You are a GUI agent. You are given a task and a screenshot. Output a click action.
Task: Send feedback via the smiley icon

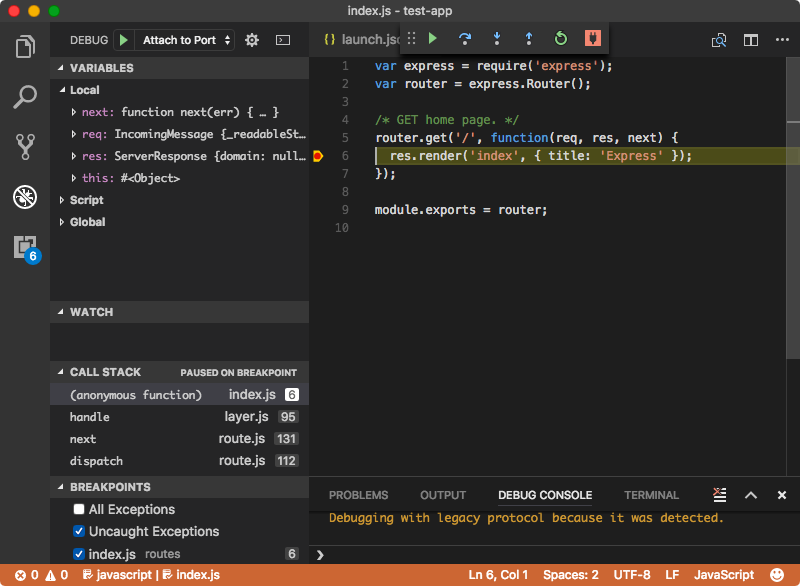777,575
